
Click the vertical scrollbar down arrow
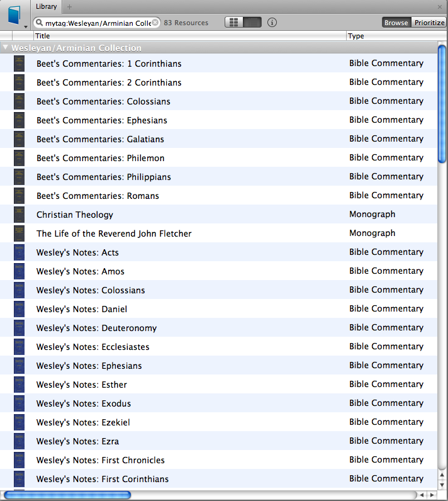click(442, 485)
